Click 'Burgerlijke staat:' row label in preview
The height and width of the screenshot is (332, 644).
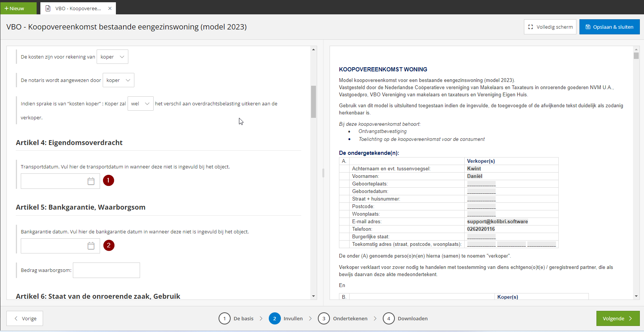pyautogui.click(x=371, y=236)
